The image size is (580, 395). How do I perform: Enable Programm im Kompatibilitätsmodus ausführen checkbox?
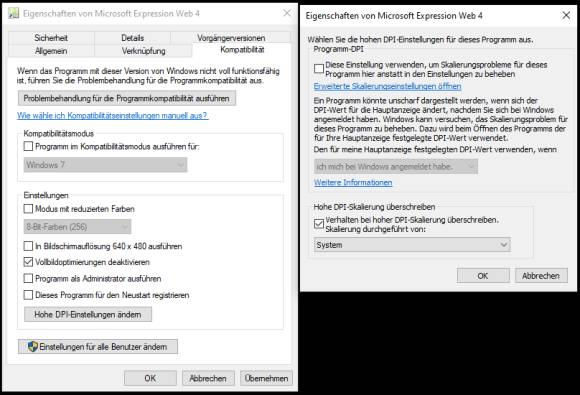(28, 146)
